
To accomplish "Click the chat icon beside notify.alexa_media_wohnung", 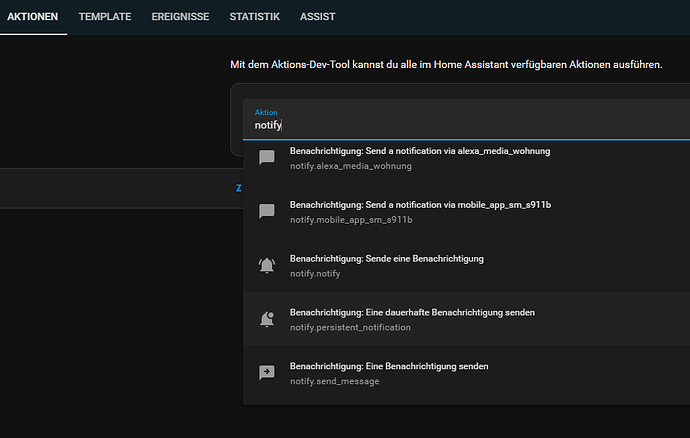I will [x=267, y=158].
